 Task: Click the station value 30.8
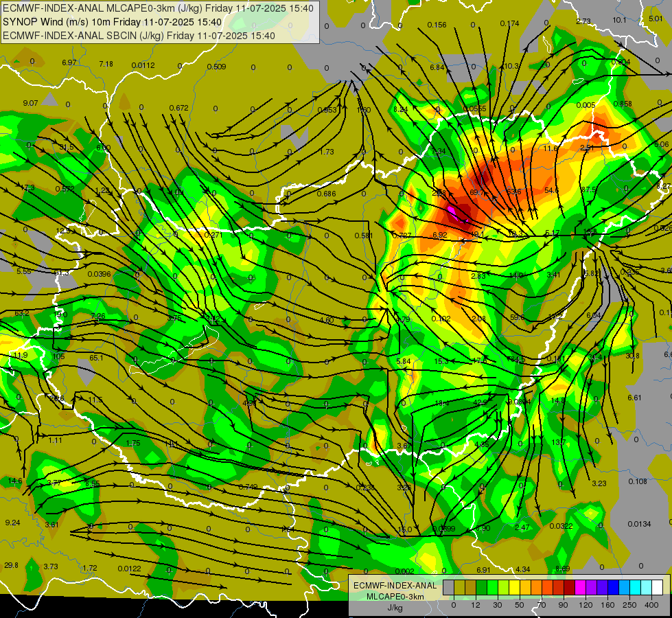click(632, 356)
